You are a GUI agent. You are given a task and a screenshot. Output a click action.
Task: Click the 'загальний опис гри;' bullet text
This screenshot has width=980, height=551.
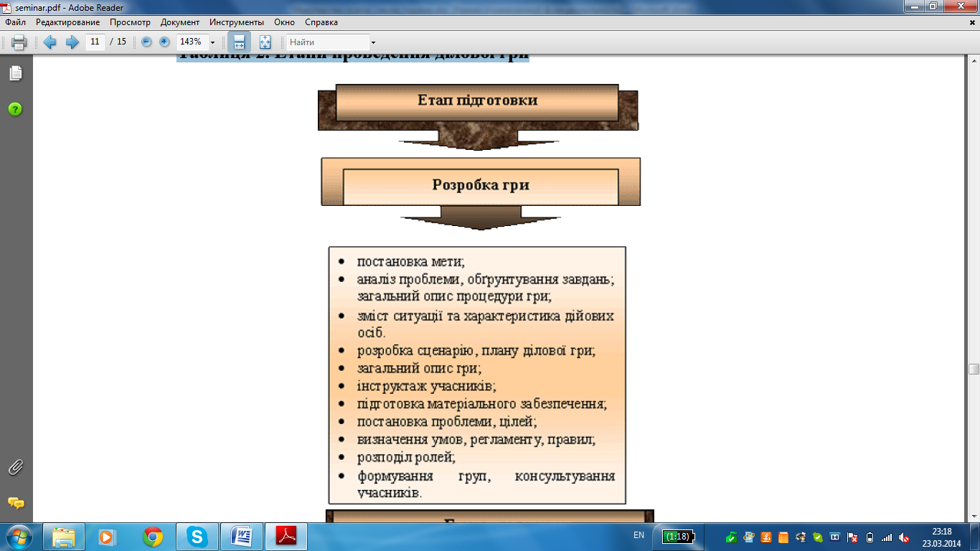(419, 368)
